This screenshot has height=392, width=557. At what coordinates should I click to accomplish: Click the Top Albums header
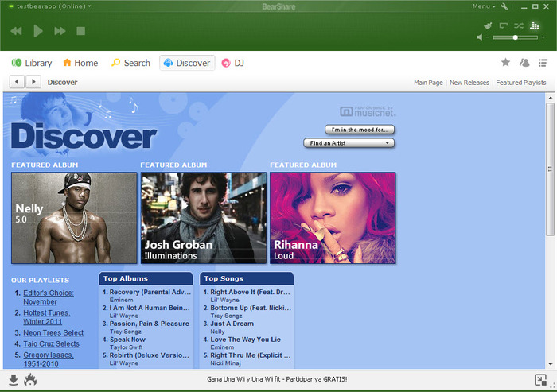point(146,279)
